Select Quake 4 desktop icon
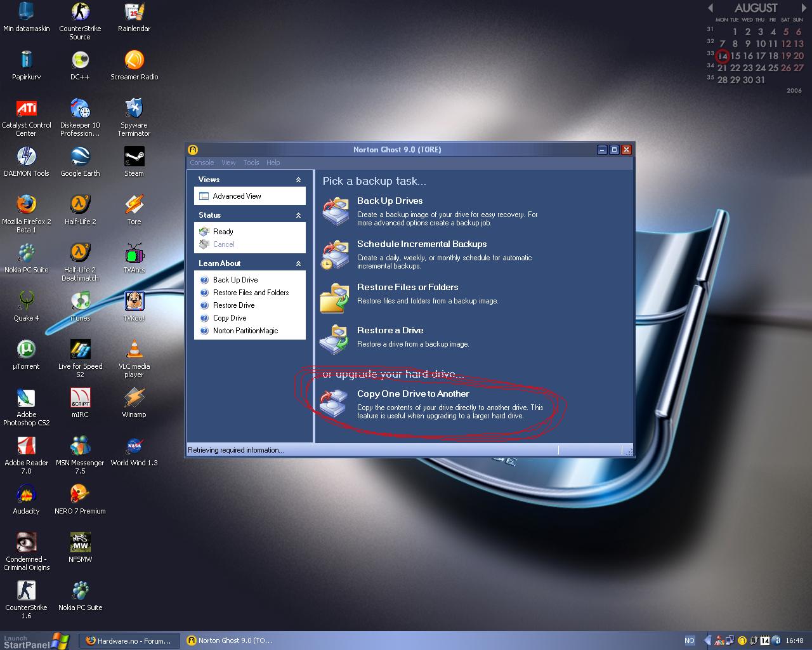This screenshot has height=650, width=812. pos(26,307)
